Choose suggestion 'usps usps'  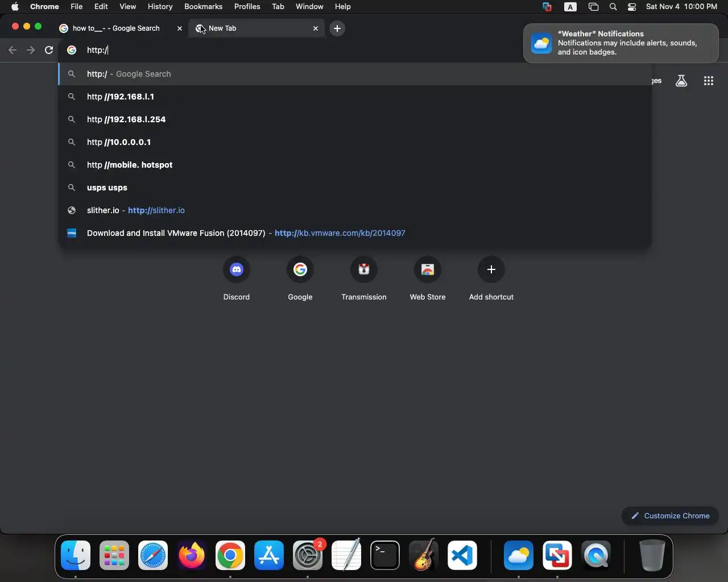click(x=355, y=188)
